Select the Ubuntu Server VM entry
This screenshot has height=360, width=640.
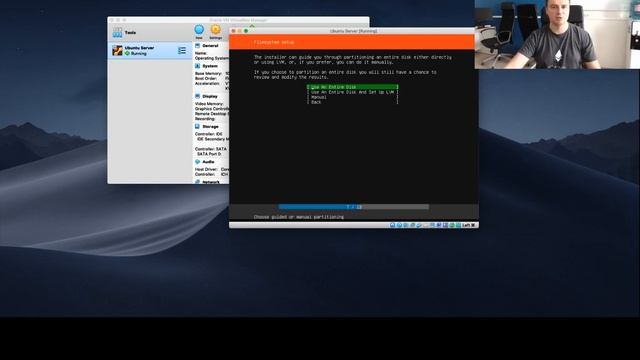[150, 51]
